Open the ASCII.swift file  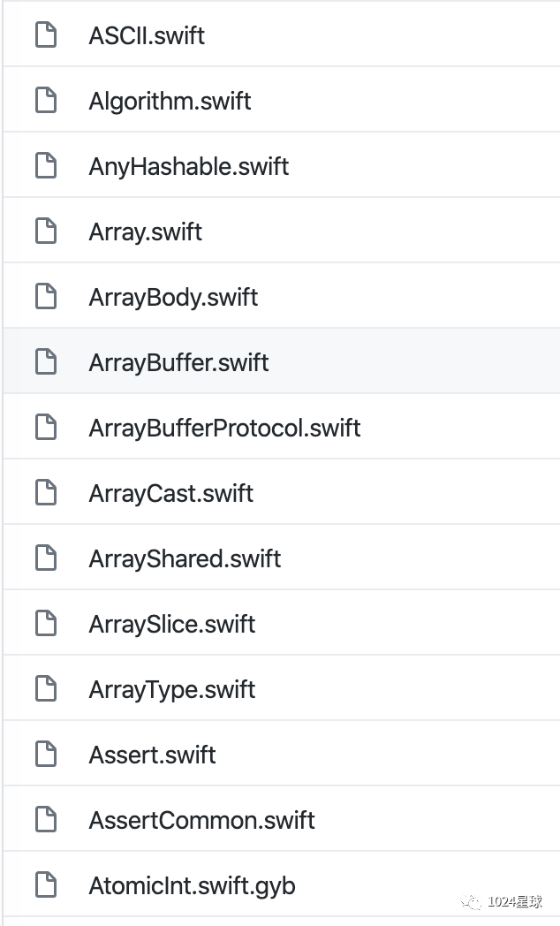click(147, 35)
